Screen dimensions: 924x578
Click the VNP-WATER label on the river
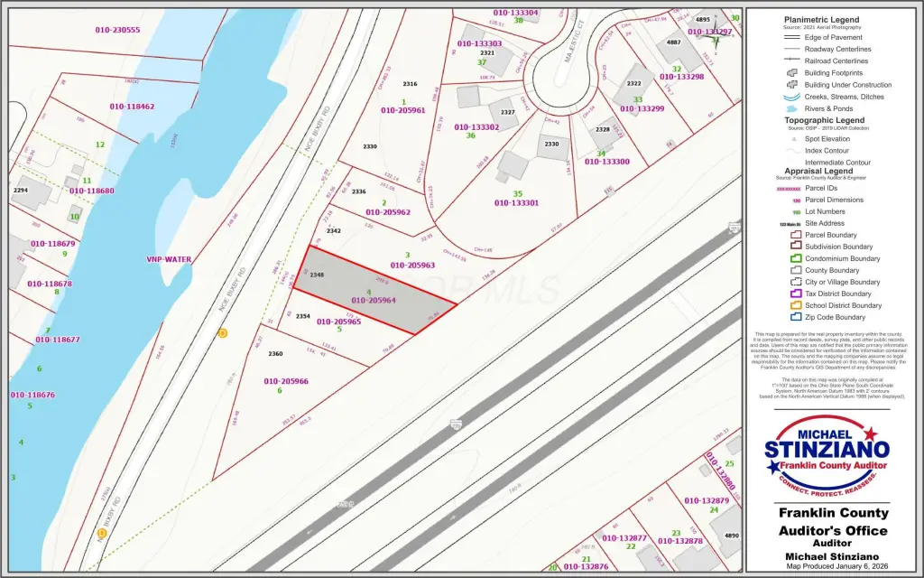coord(169,259)
